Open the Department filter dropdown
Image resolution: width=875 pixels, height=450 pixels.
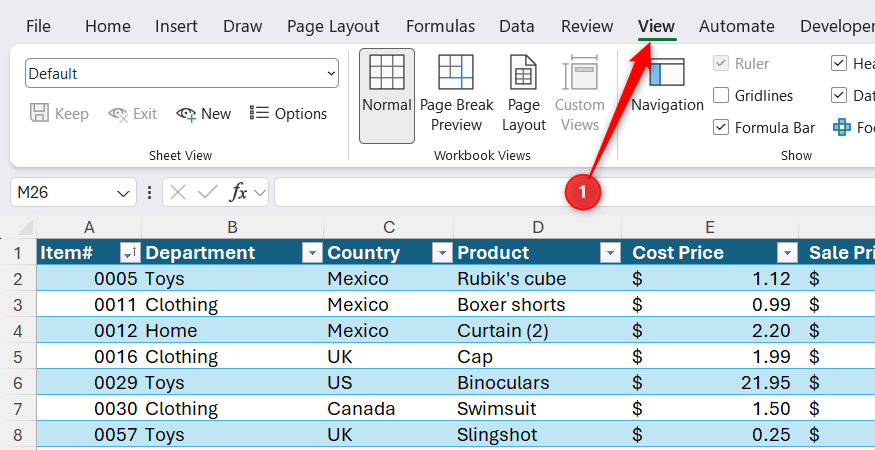(x=312, y=253)
